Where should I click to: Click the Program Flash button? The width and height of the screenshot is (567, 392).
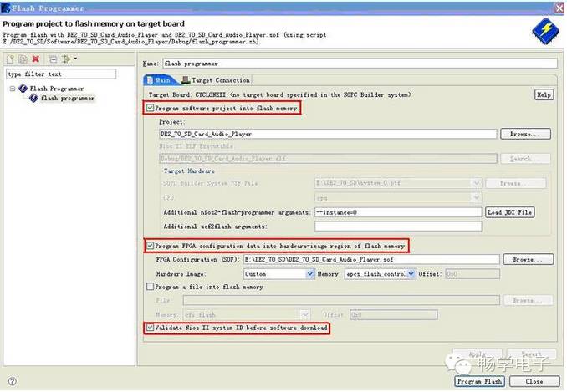pyautogui.click(x=479, y=381)
